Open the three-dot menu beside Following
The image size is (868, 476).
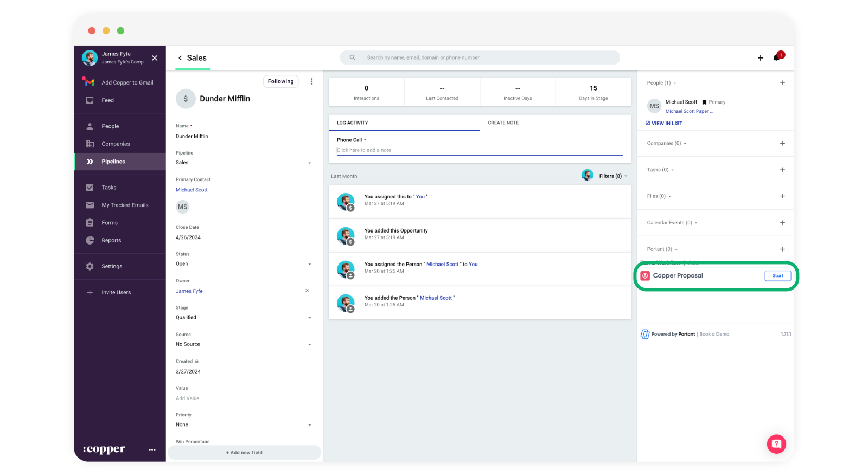(x=311, y=81)
